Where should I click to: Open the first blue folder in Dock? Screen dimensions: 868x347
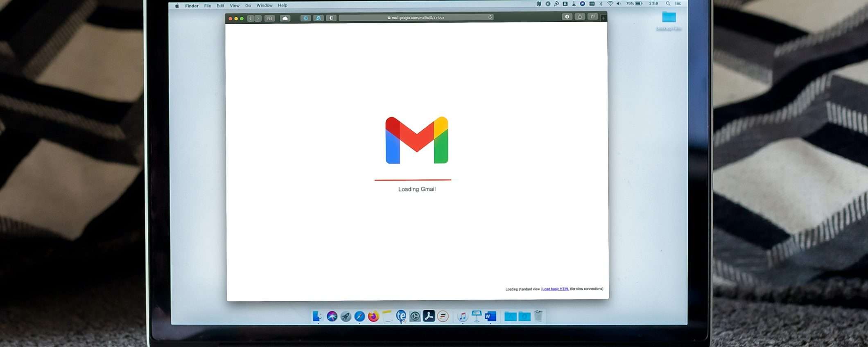pos(511,316)
